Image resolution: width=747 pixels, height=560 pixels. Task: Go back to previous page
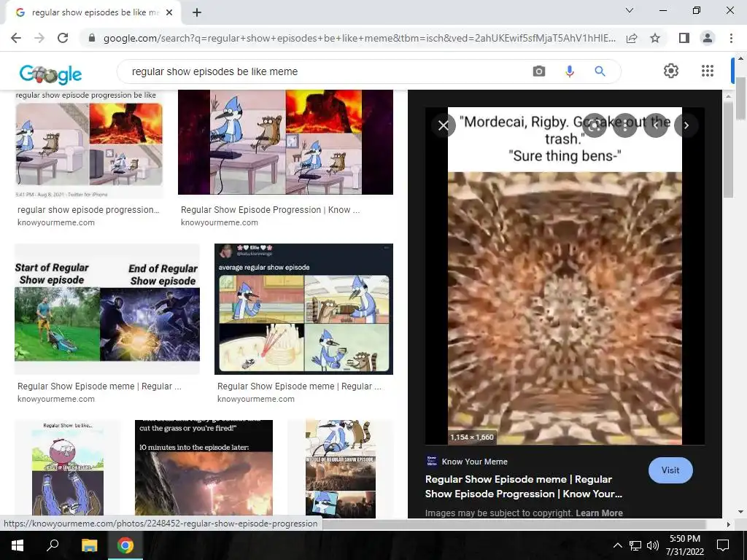tap(16, 38)
